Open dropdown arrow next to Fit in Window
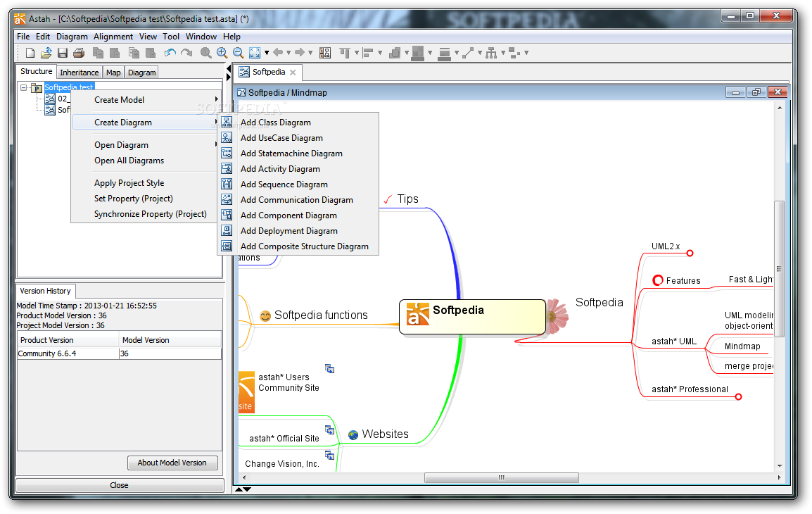812x514 pixels. (x=267, y=53)
